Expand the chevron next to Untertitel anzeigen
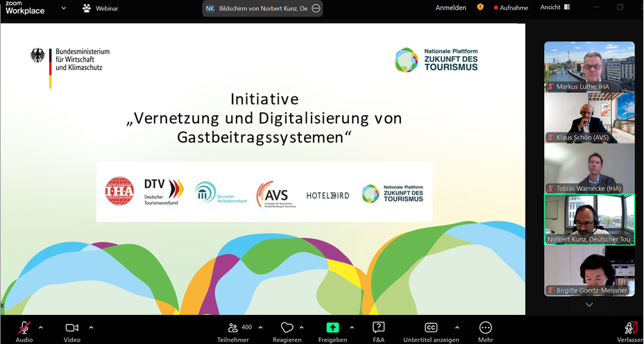The width and height of the screenshot is (644, 344). pos(457,327)
